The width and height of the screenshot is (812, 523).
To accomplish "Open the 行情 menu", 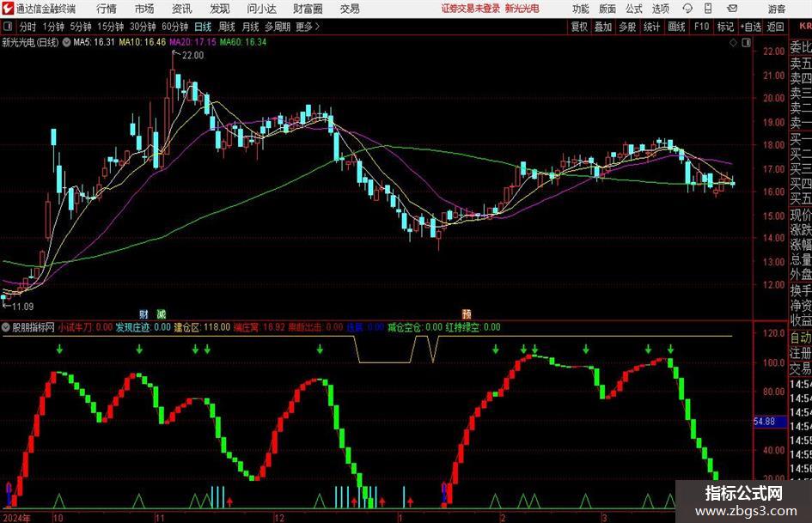I will (x=107, y=9).
